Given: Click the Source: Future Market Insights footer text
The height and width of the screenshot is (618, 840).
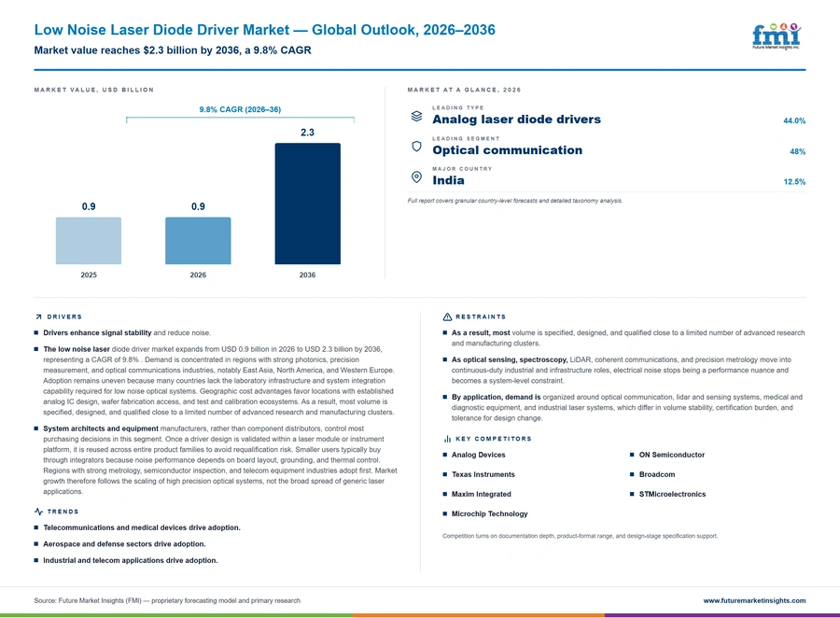Looking at the screenshot, I should pos(167,600).
